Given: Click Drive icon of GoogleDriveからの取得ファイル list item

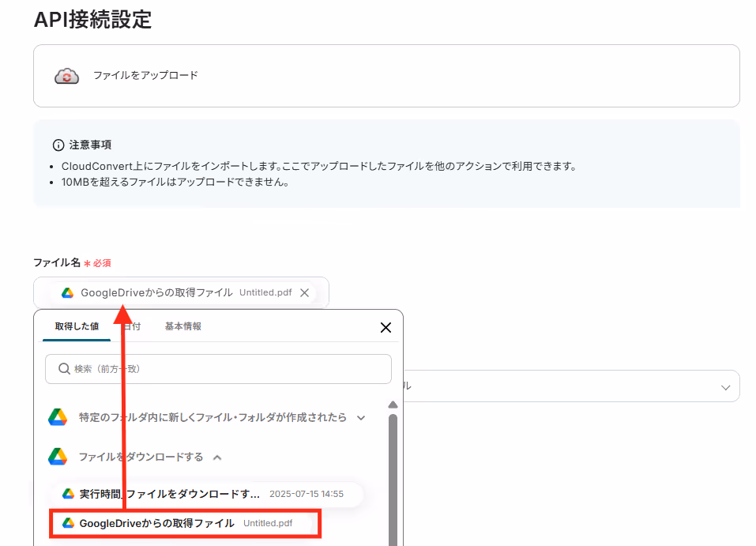Looking at the screenshot, I should (68, 523).
